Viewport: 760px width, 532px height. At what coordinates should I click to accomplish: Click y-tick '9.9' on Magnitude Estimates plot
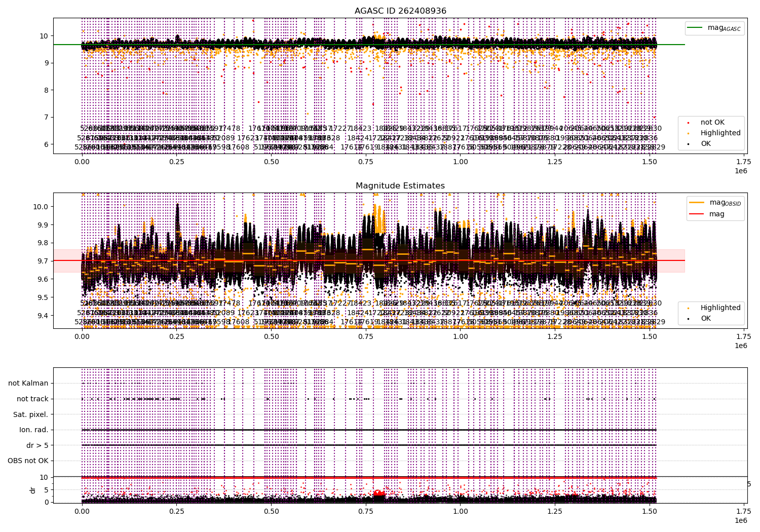click(44, 225)
